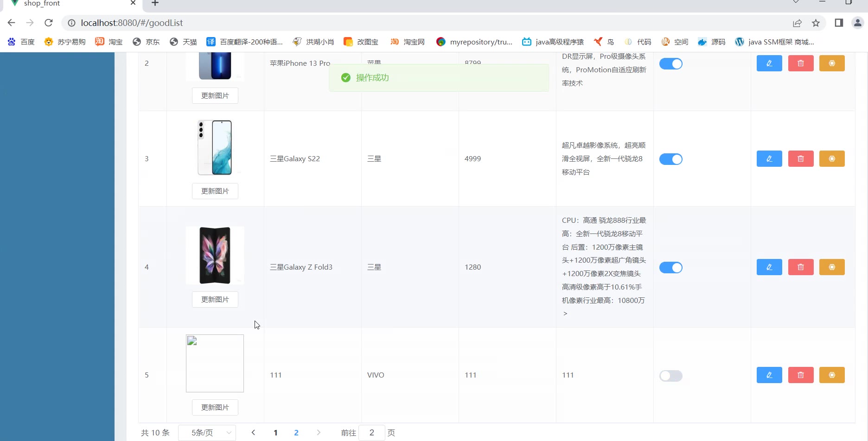Open the java SSM框架 bookmark

click(x=775, y=42)
